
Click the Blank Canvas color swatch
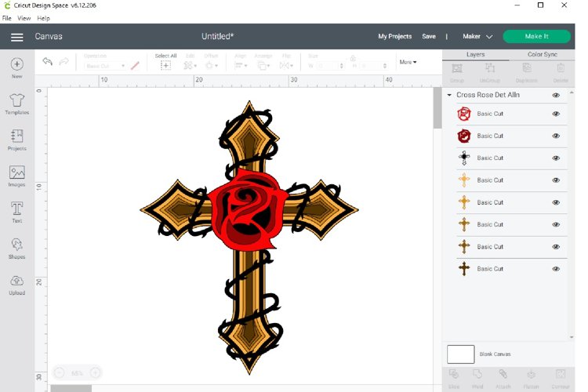(x=460, y=354)
